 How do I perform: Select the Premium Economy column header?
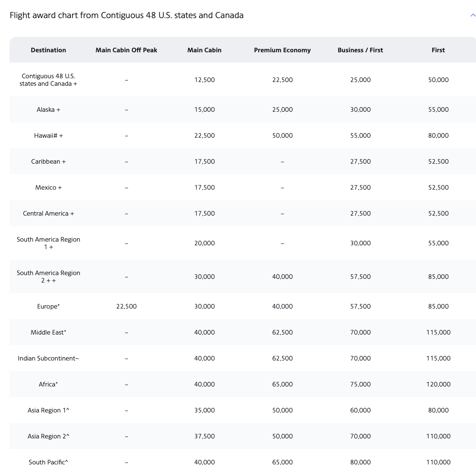coord(282,50)
